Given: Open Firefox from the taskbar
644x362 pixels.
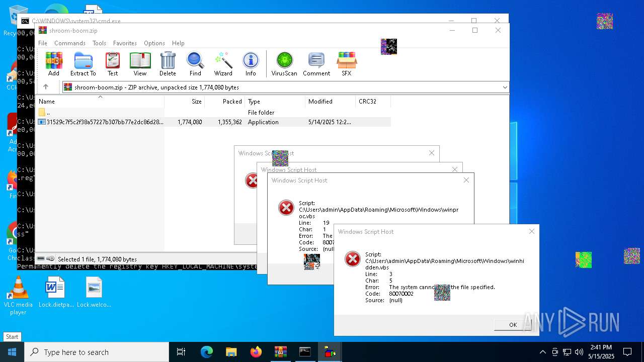Looking at the screenshot, I should tap(256, 352).
